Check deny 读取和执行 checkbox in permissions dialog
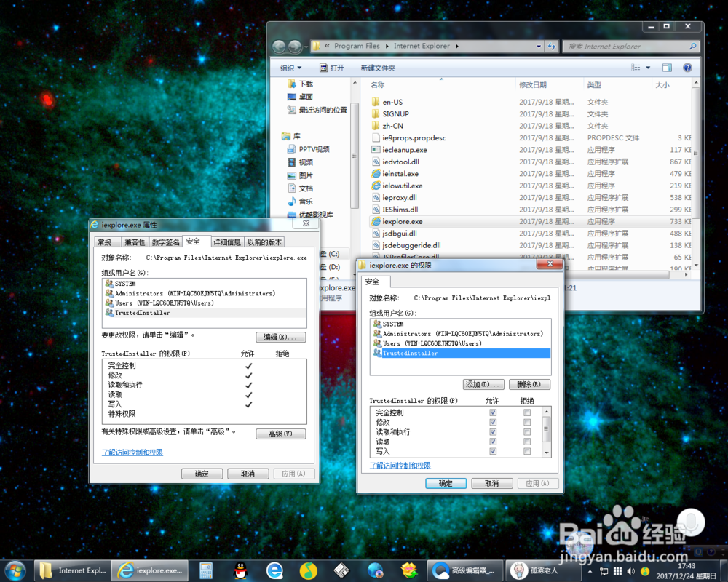This screenshot has width=728, height=582. [527, 432]
